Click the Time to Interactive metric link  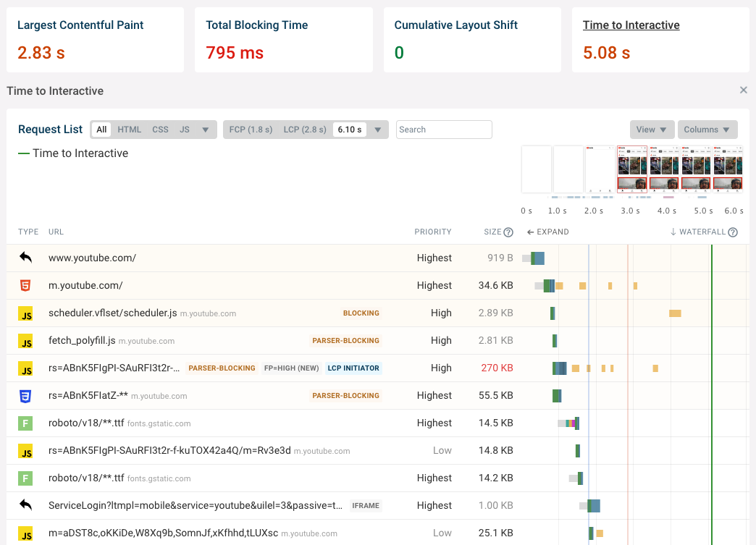point(631,25)
